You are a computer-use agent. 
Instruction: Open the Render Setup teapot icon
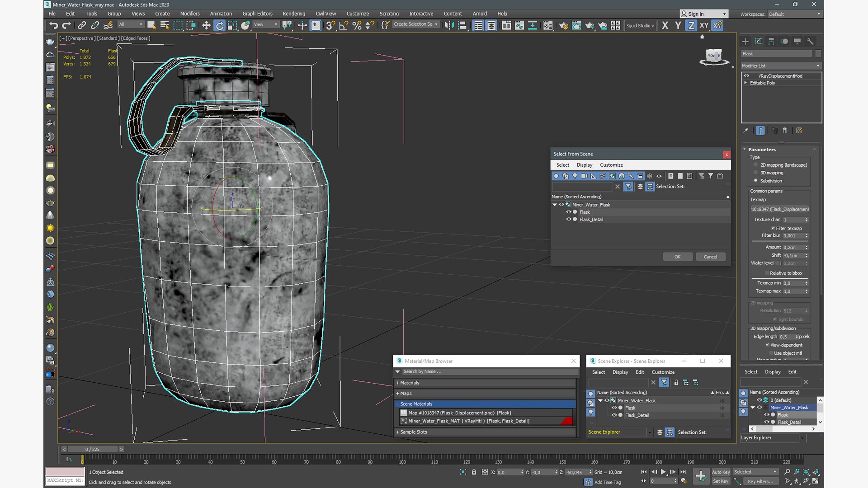point(563,25)
